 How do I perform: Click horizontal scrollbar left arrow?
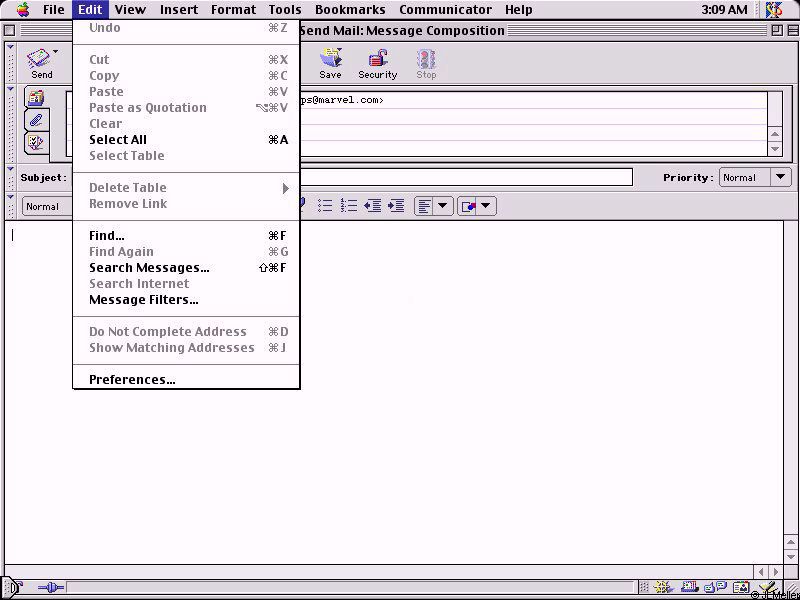761,572
